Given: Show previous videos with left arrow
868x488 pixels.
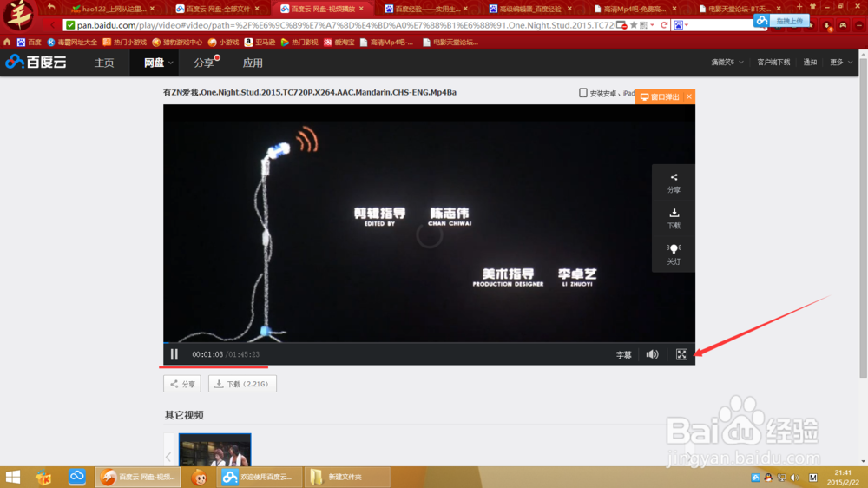Looking at the screenshot, I should (x=169, y=457).
